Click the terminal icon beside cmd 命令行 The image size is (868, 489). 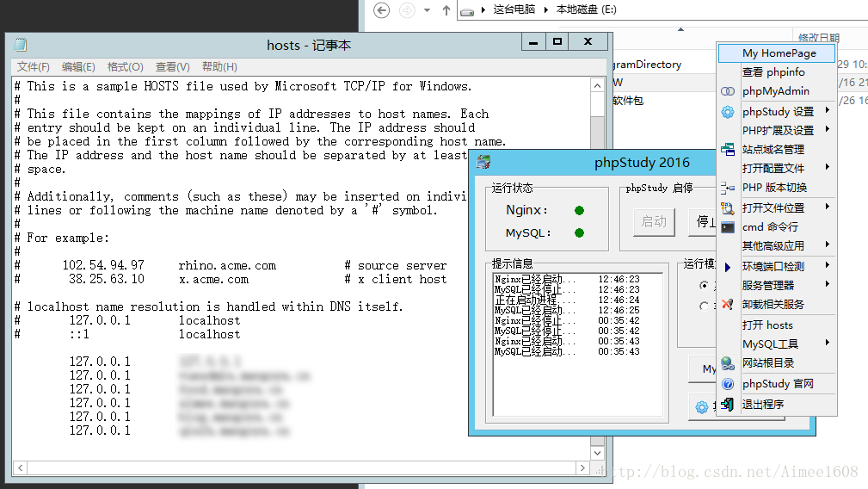(728, 227)
